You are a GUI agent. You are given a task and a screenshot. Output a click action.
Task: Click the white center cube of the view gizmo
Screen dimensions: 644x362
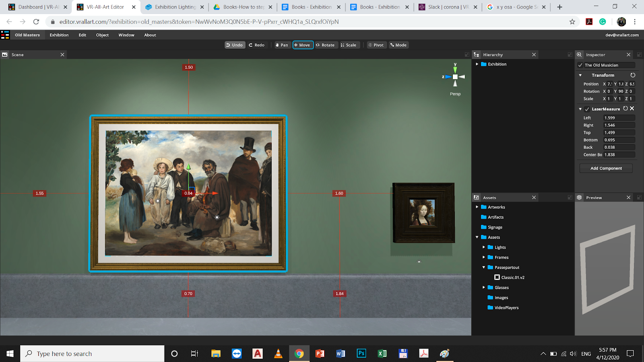(x=455, y=77)
